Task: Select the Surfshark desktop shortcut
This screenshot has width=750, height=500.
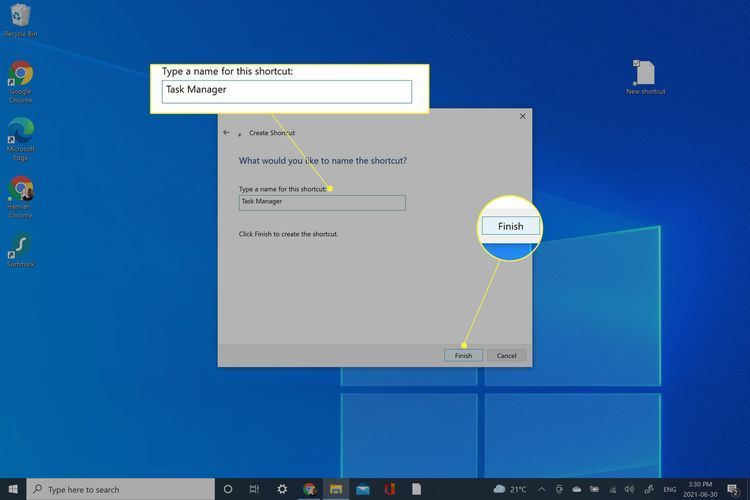Action: pyautogui.click(x=20, y=247)
